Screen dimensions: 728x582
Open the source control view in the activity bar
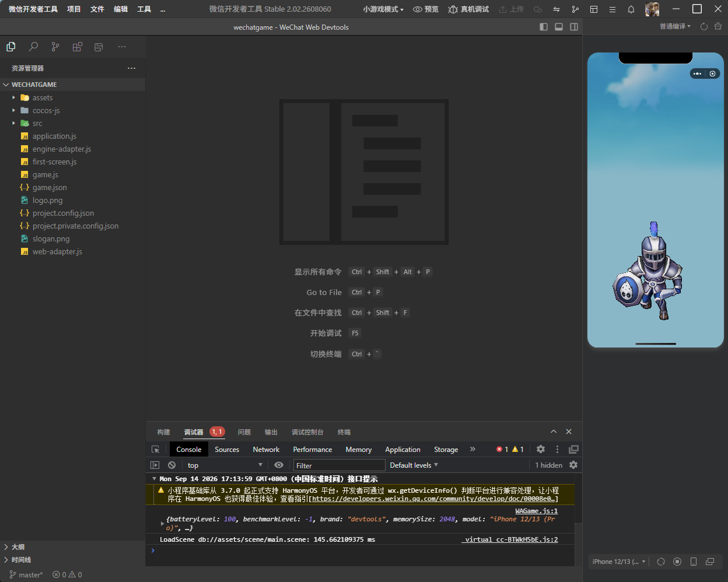click(55, 47)
